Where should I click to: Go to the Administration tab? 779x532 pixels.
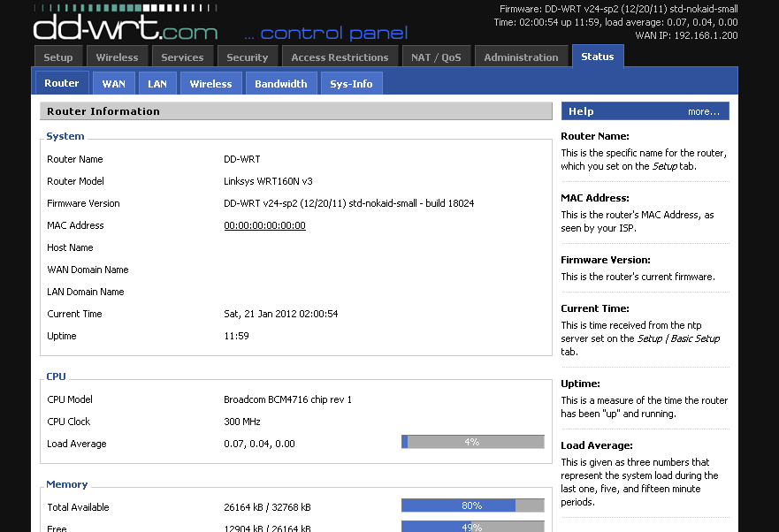521,57
